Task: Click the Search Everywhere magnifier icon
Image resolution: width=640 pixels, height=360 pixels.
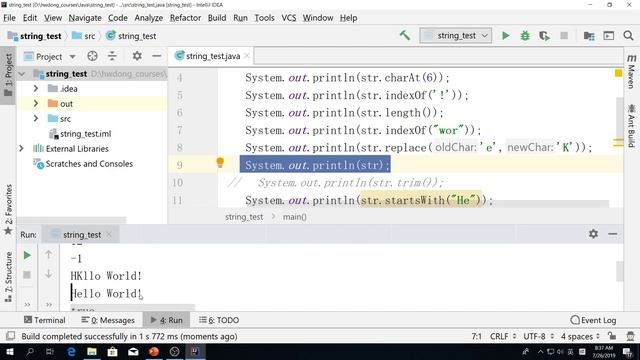Action: tap(629, 36)
